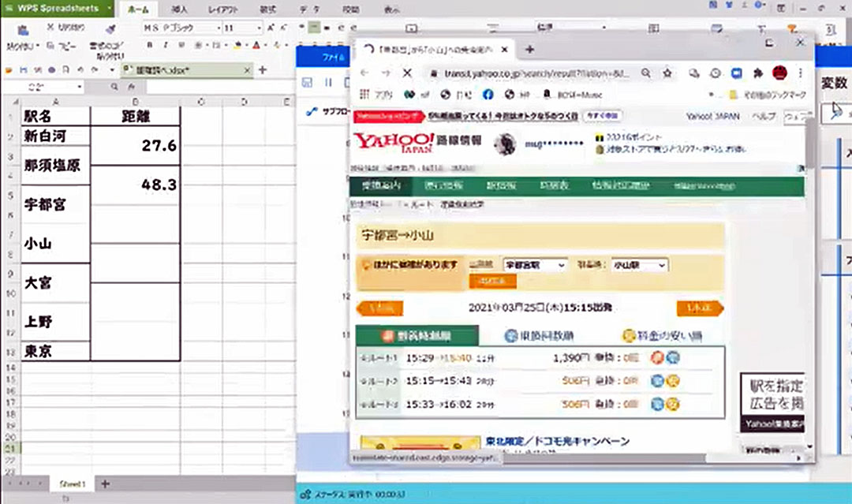Viewport: 852px width, 504px height.
Task: Switch to the ホーム ribbon tab
Action: pyautogui.click(x=138, y=9)
